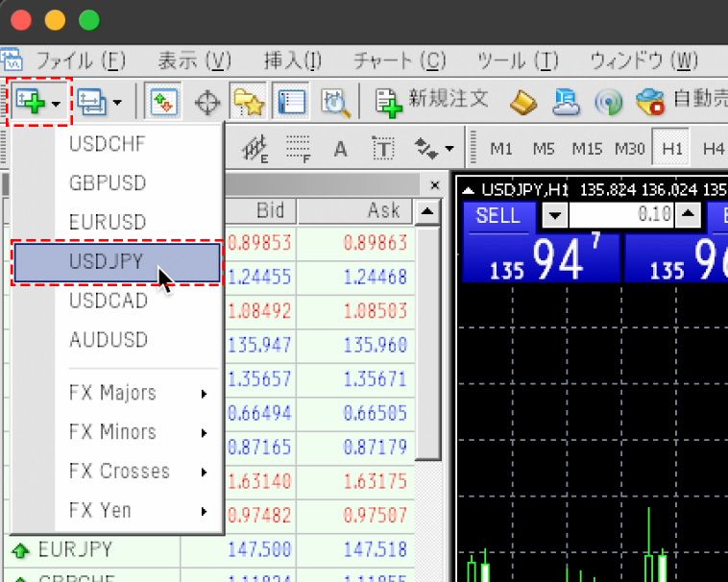Click the lot volume input field
Screen dimensions: 728x582
(624, 215)
